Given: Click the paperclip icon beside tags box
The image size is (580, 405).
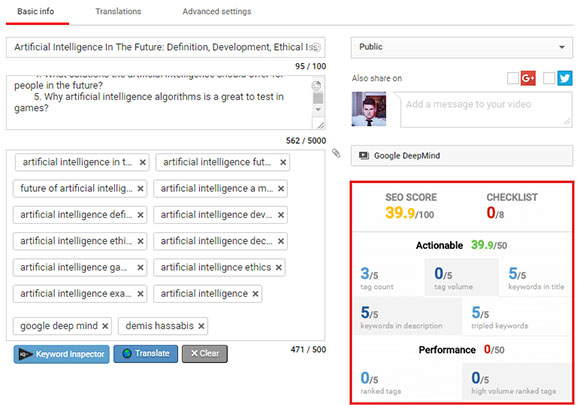Looking at the screenshot, I should [336, 153].
